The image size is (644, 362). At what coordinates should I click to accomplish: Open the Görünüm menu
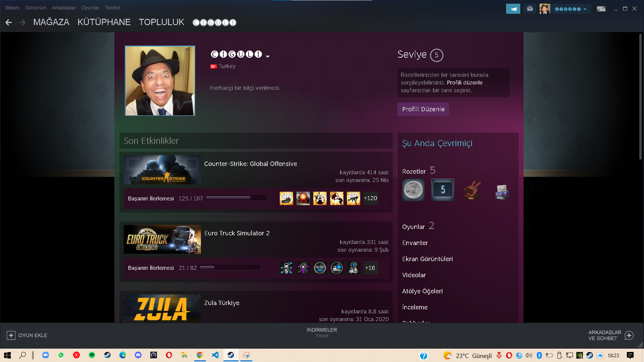[36, 8]
